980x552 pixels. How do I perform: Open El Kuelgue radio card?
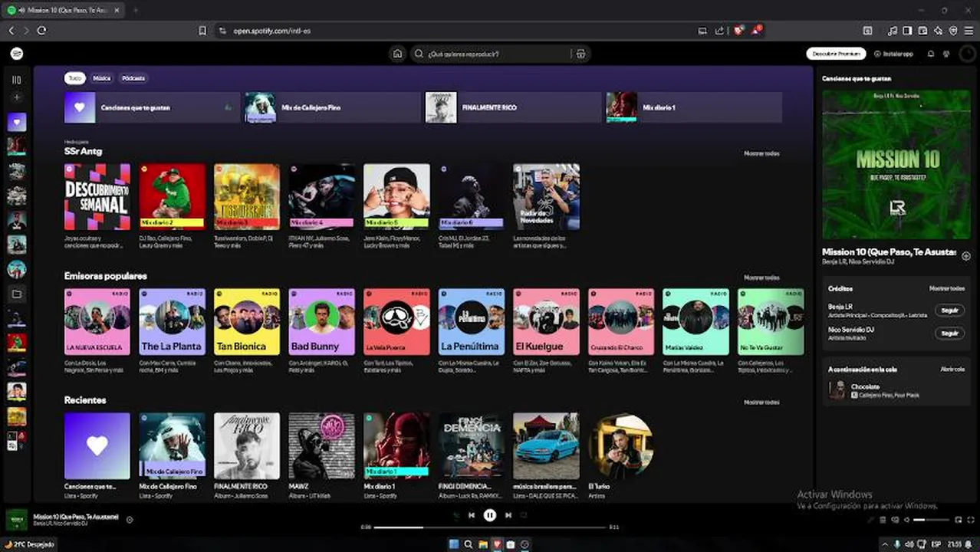click(x=546, y=321)
